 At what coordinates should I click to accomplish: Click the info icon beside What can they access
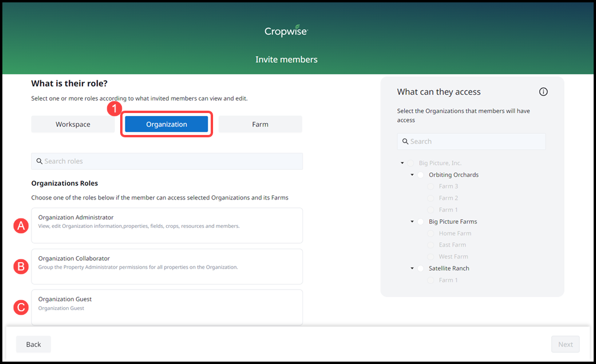[x=543, y=92]
